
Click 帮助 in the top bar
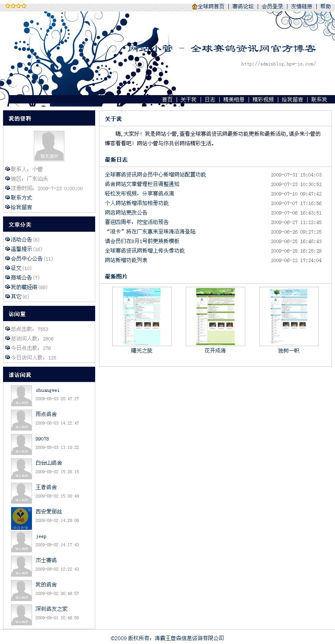[x=325, y=6]
